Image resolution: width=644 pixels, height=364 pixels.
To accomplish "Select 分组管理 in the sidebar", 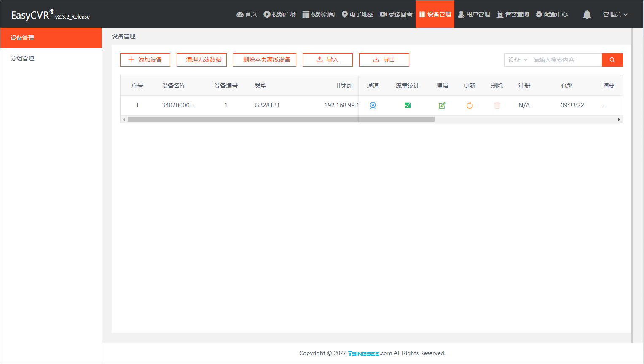I will (x=22, y=58).
